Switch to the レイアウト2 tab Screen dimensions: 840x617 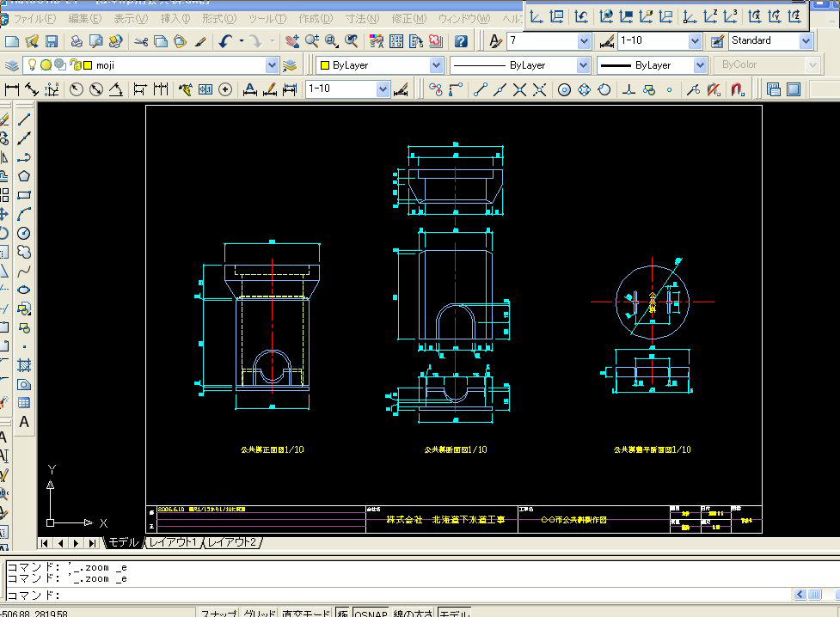(232, 542)
